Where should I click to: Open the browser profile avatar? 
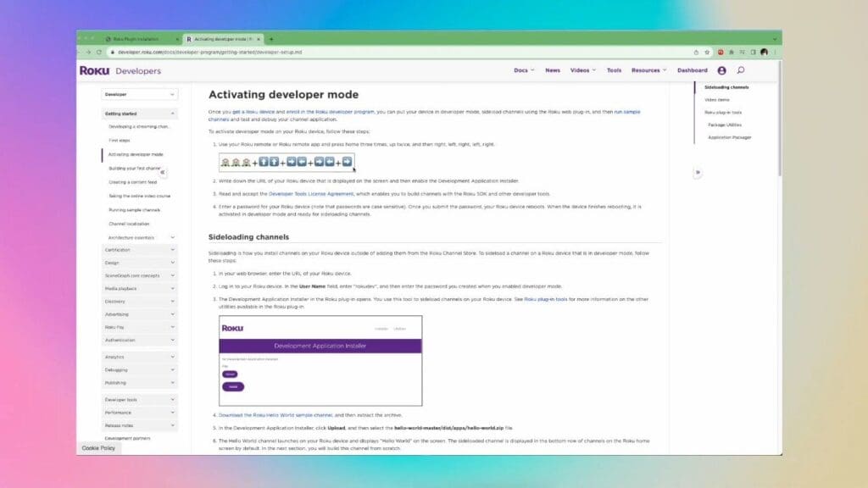pyautogui.click(x=764, y=52)
